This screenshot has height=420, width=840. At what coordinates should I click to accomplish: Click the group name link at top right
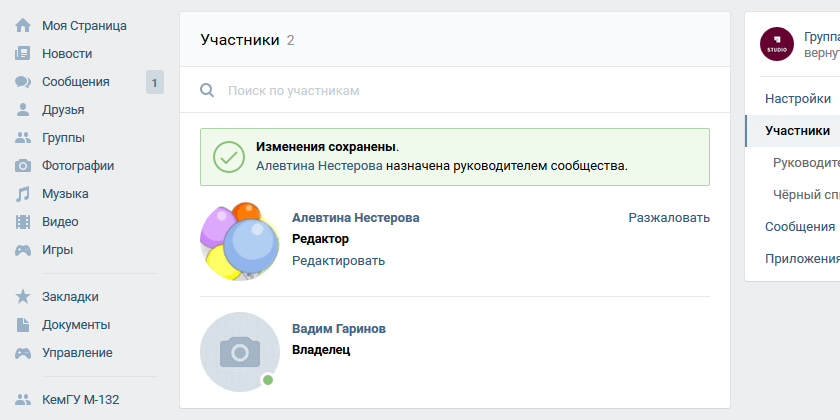click(822, 37)
